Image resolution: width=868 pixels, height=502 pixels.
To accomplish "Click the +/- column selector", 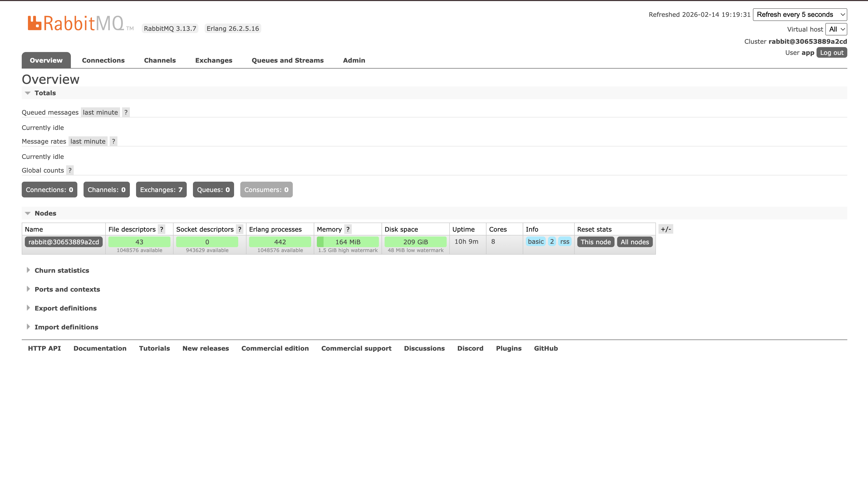I will 665,229.
